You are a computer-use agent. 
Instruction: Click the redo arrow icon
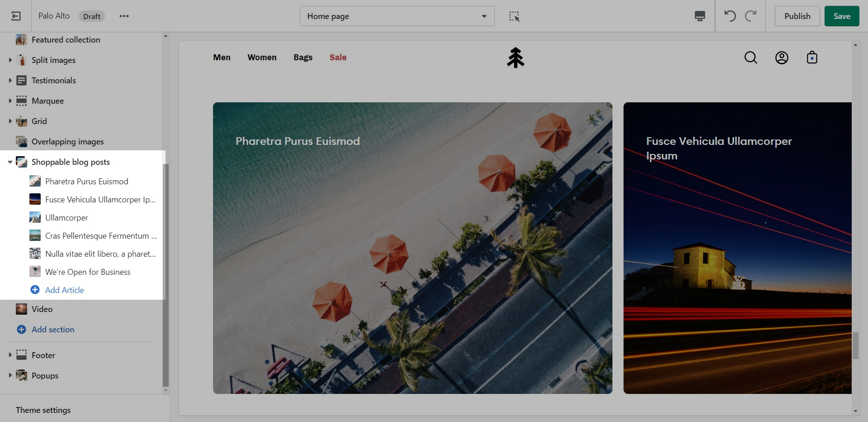click(750, 16)
